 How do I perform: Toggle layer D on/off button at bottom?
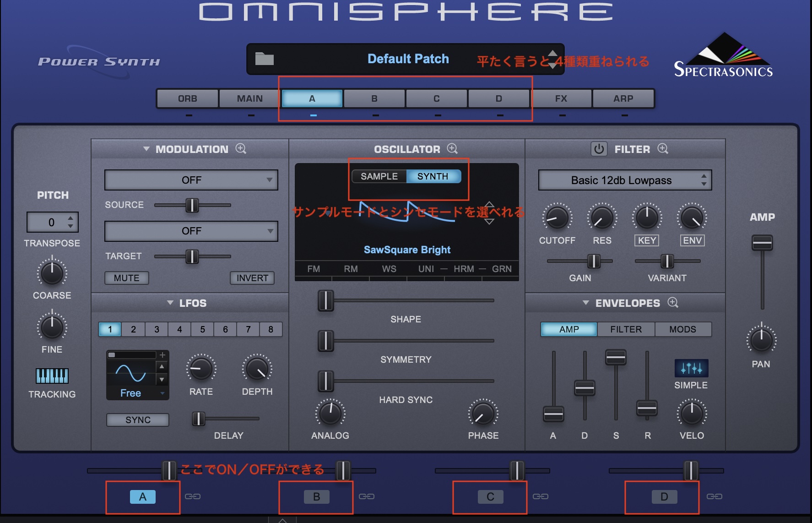click(x=664, y=497)
